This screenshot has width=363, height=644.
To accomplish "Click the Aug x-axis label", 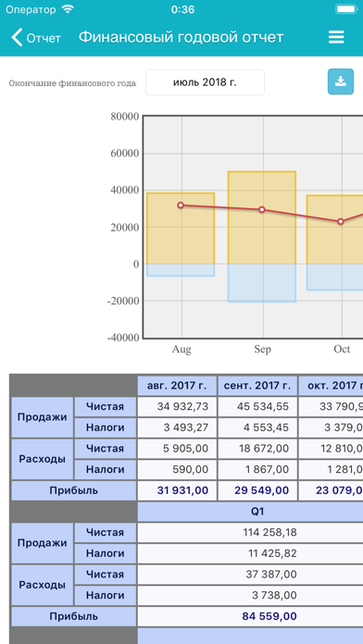I will pyautogui.click(x=181, y=350).
